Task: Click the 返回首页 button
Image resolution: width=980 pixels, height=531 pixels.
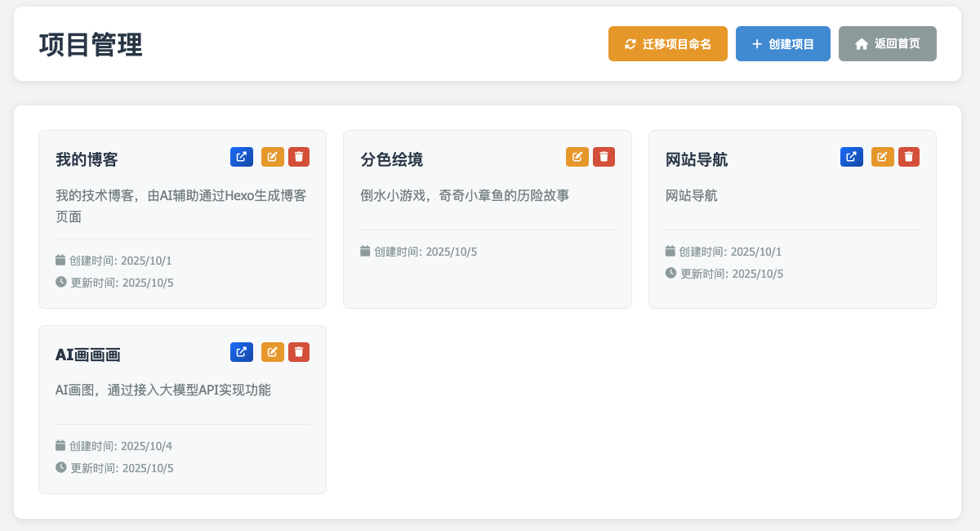Action: [x=887, y=43]
